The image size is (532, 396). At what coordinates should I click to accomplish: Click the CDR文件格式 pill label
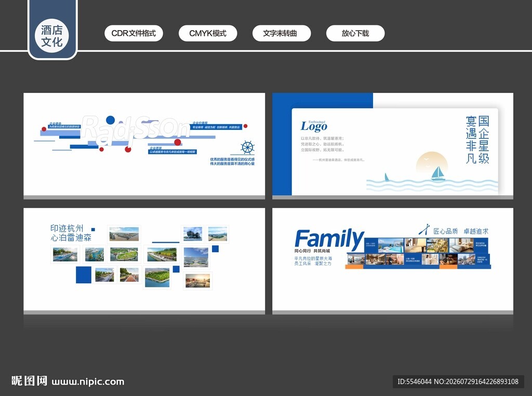(x=134, y=33)
